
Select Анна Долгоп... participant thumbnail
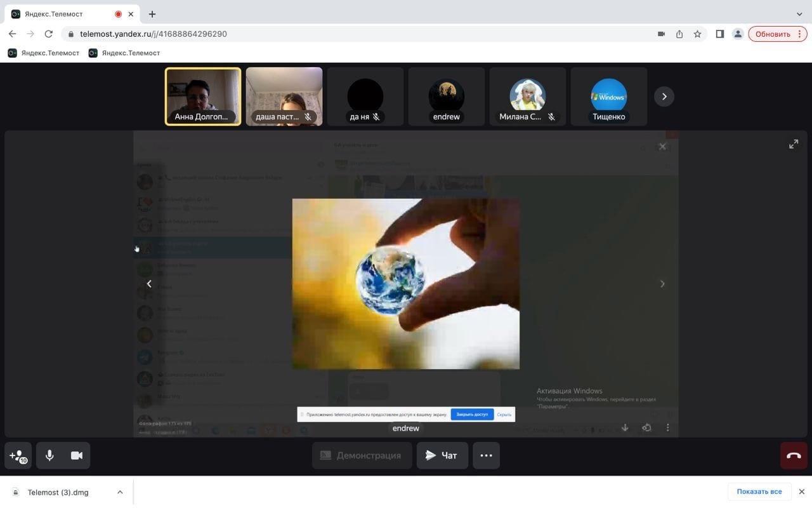203,97
